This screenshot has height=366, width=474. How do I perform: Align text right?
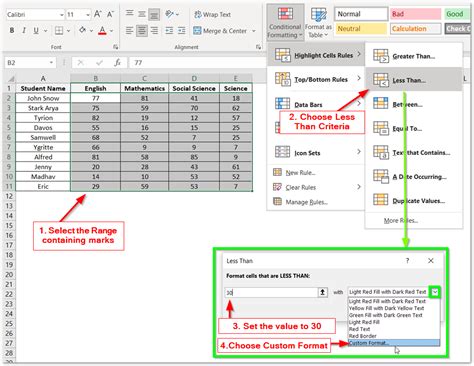point(154,31)
